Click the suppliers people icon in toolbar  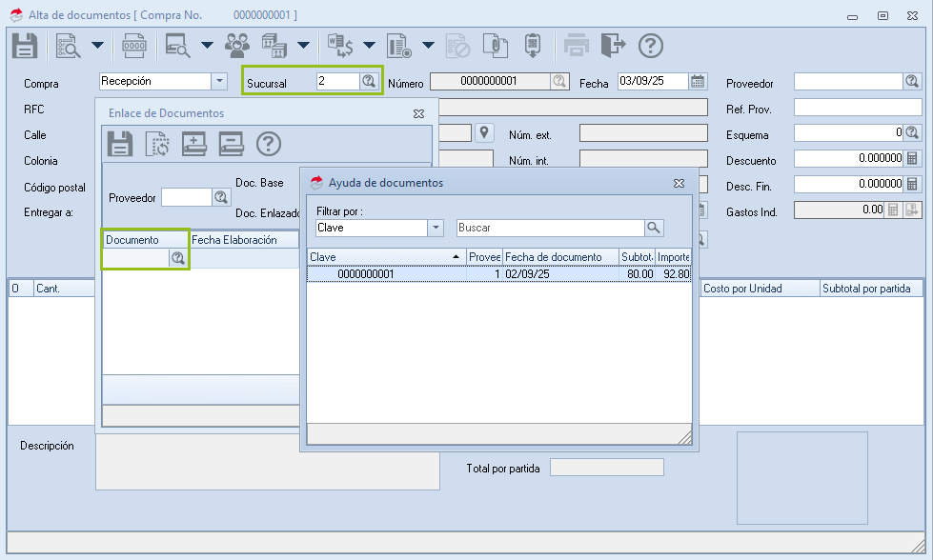[x=236, y=46]
